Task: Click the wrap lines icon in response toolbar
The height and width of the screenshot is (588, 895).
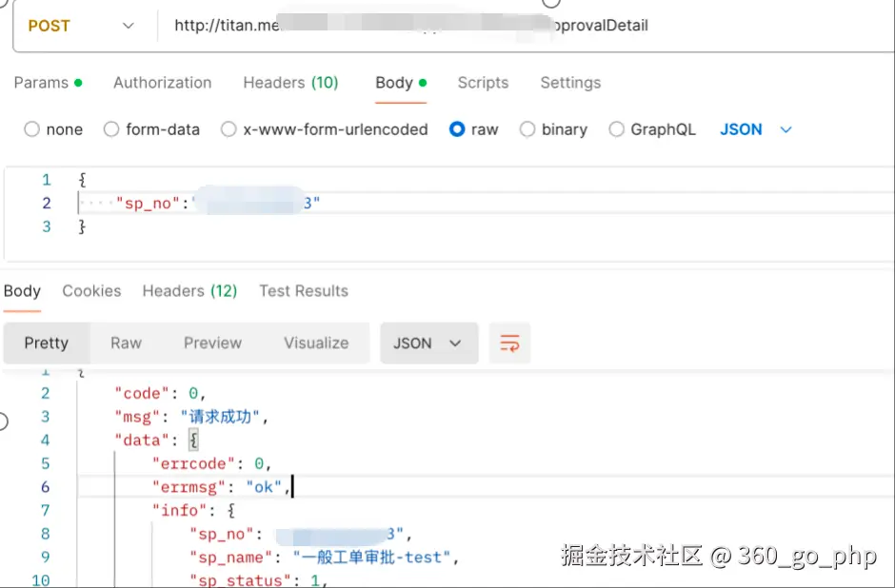Action: (509, 343)
